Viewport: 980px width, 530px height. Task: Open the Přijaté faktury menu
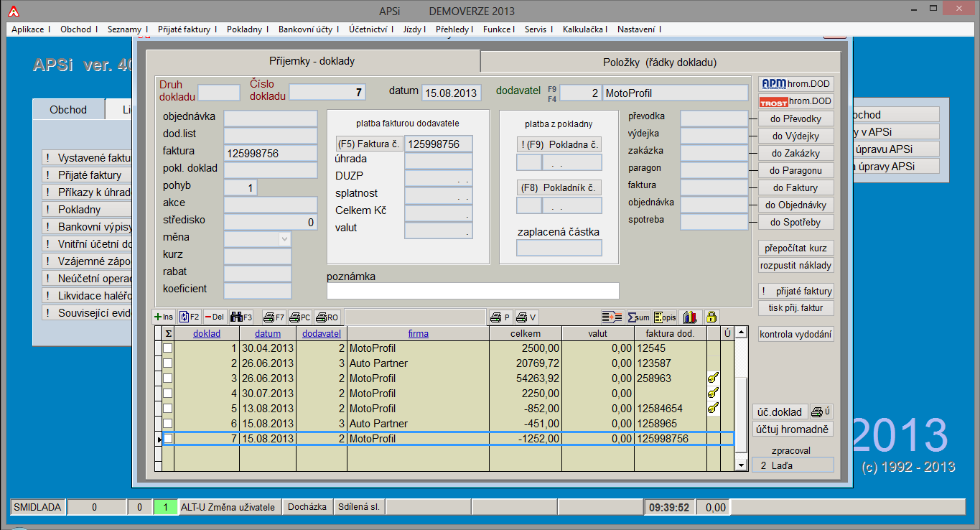[185, 29]
